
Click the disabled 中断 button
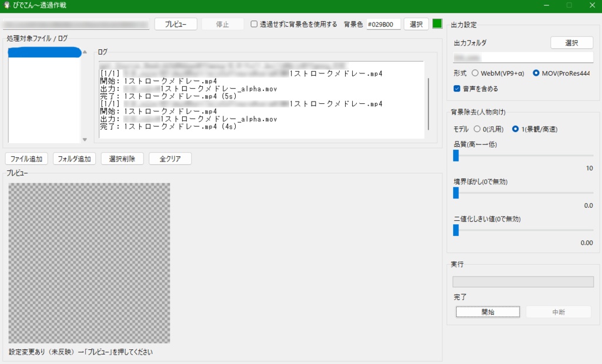click(558, 312)
